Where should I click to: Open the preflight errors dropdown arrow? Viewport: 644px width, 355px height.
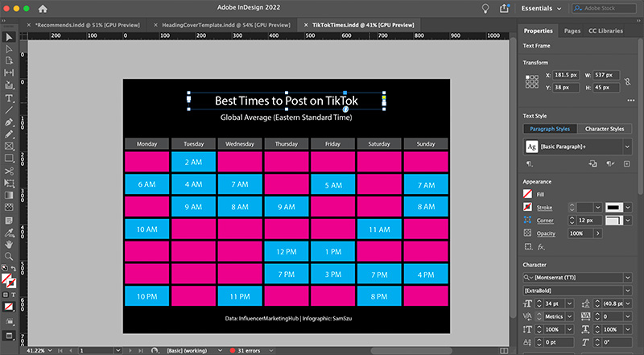pos(271,350)
